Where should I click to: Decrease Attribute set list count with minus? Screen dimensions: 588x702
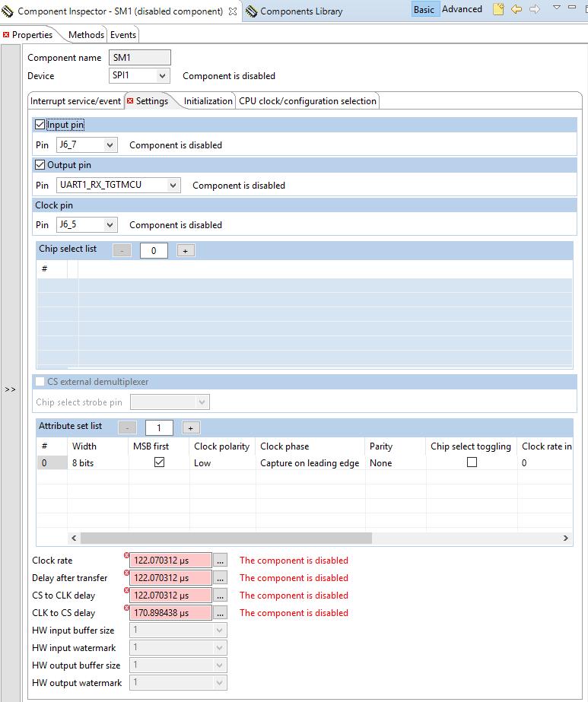127,428
